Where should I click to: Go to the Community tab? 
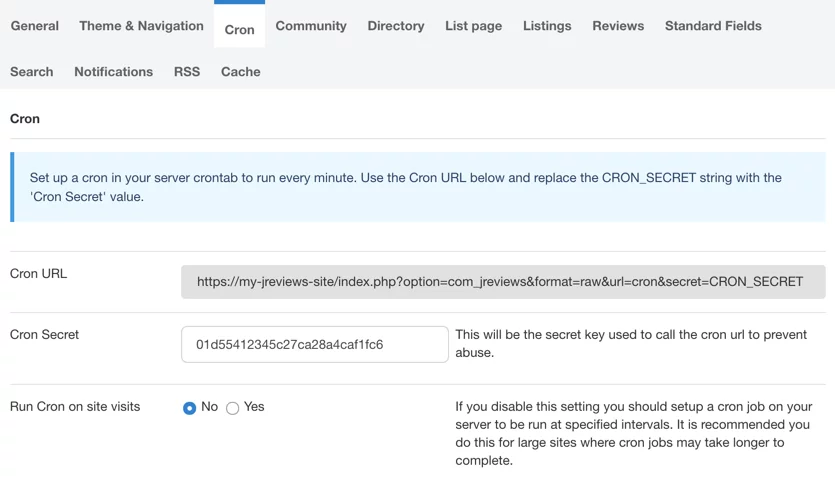pyautogui.click(x=311, y=26)
